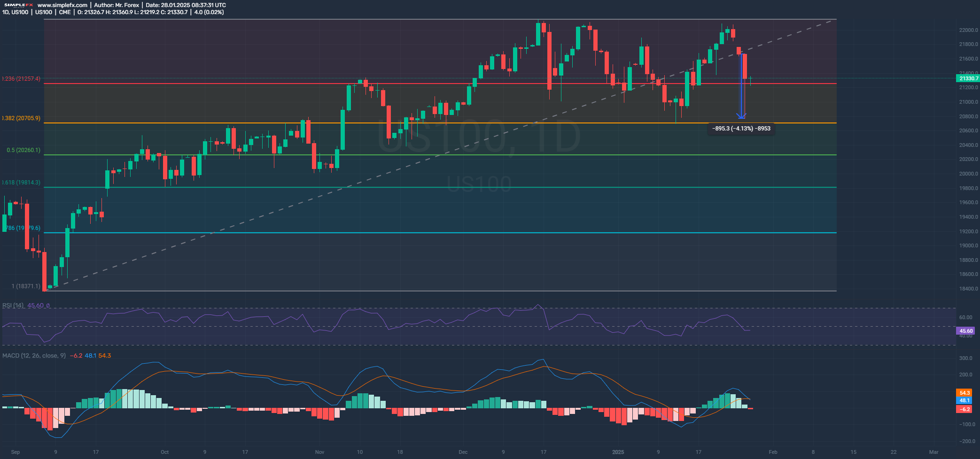
Task: Click the -895.3 (-4.13%) measurement label
Action: pyautogui.click(x=741, y=129)
